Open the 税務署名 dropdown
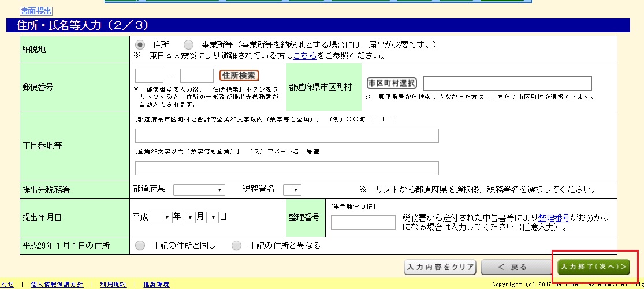644x289 pixels. click(292, 190)
